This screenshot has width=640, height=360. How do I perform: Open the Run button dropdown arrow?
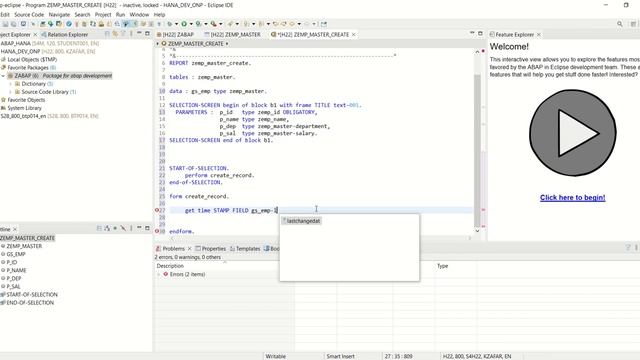point(191,24)
